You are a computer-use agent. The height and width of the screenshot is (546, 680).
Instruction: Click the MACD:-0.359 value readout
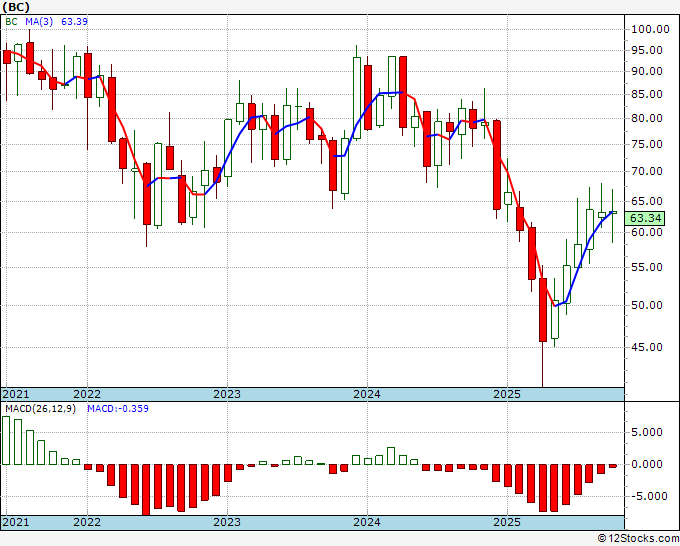118,409
